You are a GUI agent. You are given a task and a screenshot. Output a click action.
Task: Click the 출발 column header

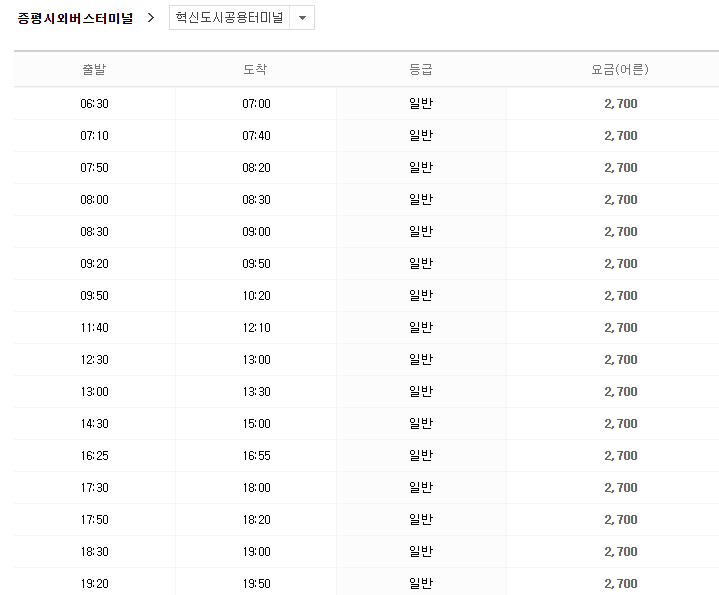point(94,69)
